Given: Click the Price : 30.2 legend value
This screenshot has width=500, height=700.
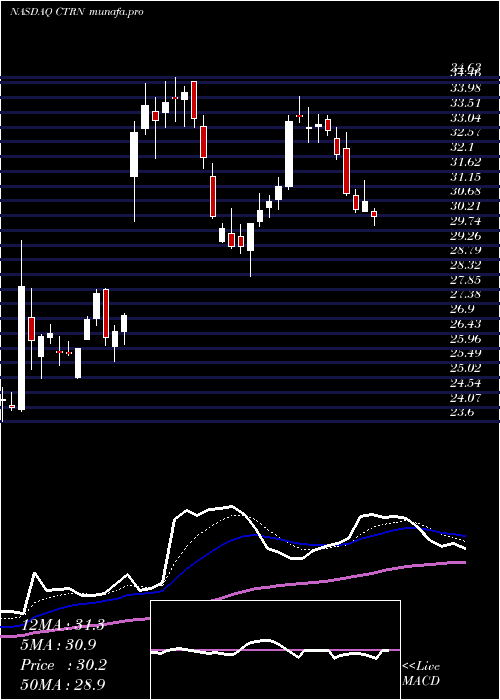Looking at the screenshot, I should click(x=63, y=665).
